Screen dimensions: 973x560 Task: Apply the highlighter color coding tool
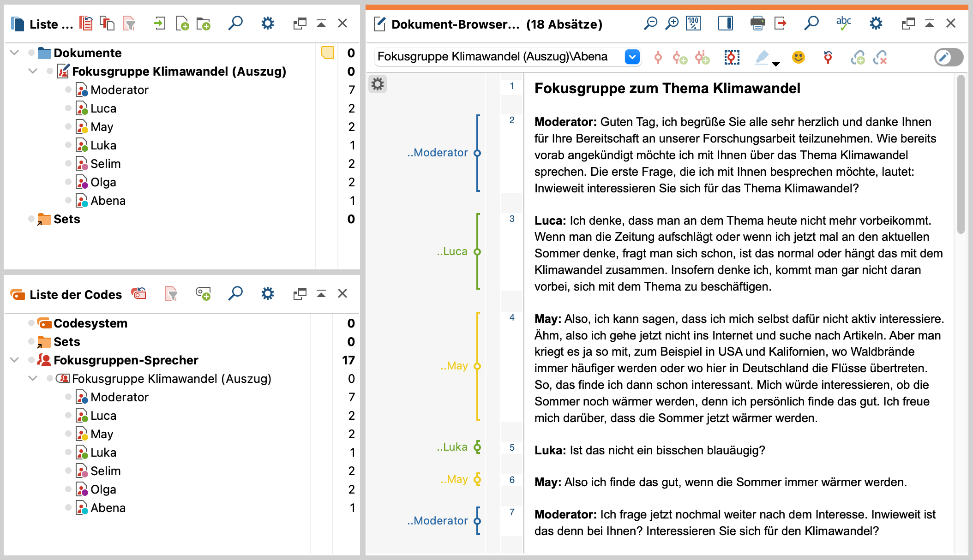(x=762, y=57)
